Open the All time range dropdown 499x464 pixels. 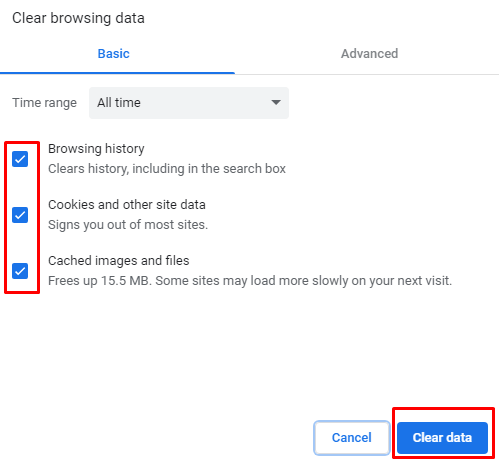189,103
